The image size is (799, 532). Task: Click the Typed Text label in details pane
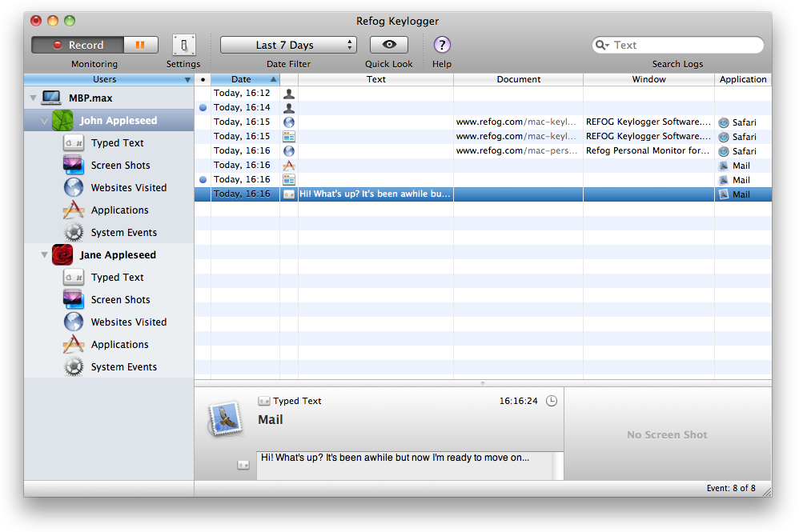click(297, 401)
